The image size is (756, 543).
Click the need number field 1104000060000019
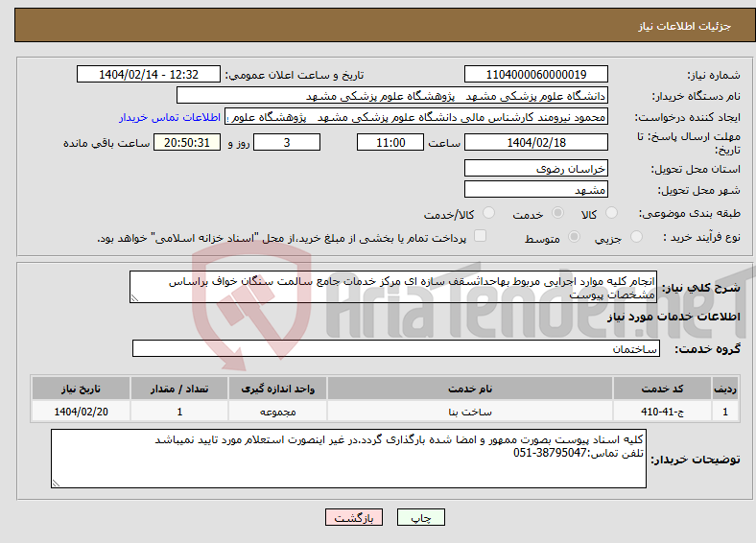point(535,74)
